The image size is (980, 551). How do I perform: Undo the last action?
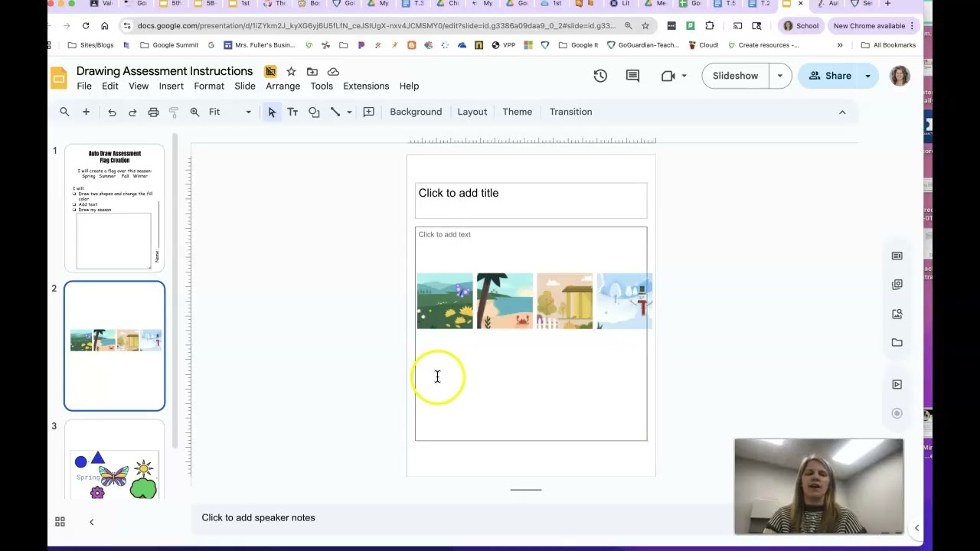pyautogui.click(x=112, y=112)
